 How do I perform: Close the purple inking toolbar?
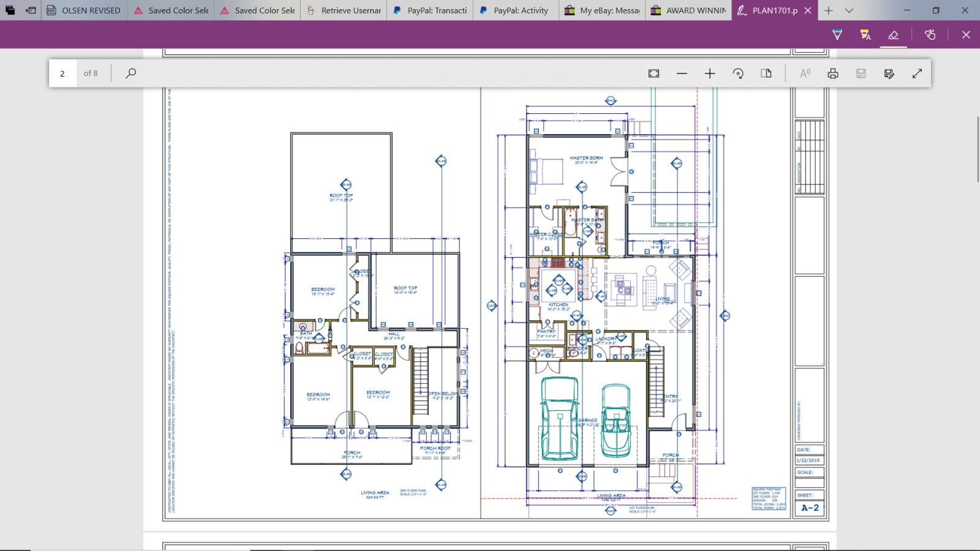pyautogui.click(x=966, y=35)
